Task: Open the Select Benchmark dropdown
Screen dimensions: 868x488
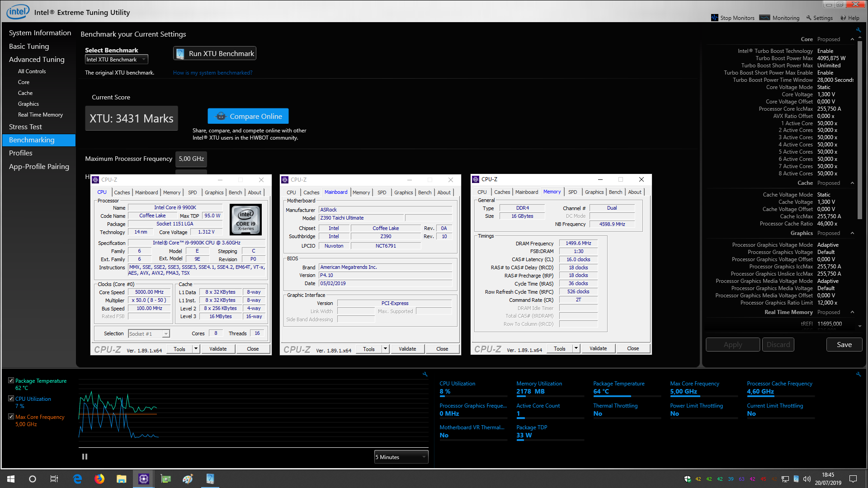Action: coord(117,60)
